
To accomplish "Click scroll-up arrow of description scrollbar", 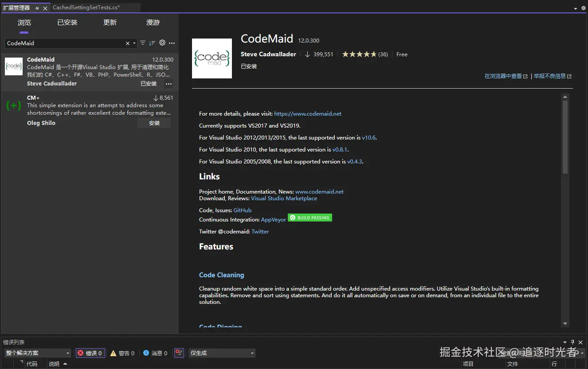I will pyautogui.click(x=565, y=97).
